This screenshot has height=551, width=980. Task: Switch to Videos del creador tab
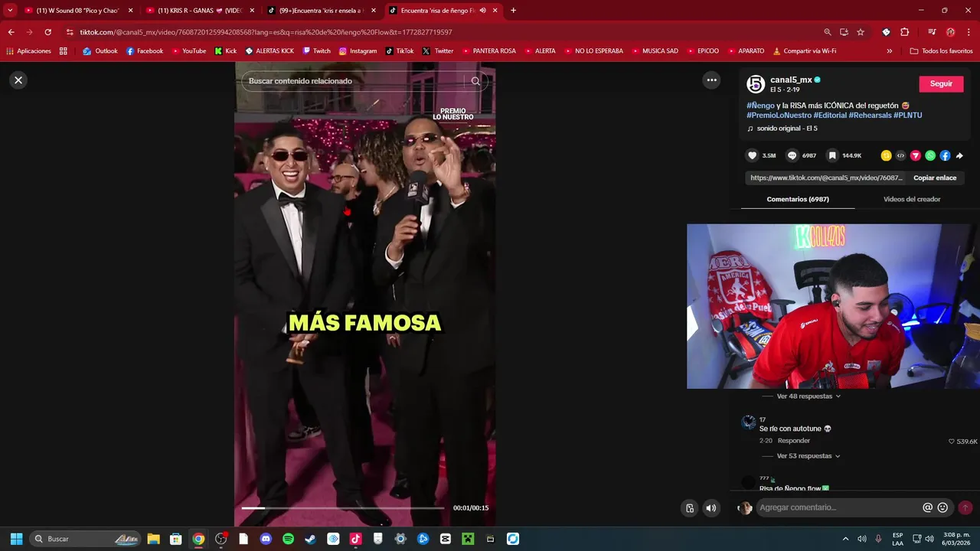pyautogui.click(x=912, y=199)
